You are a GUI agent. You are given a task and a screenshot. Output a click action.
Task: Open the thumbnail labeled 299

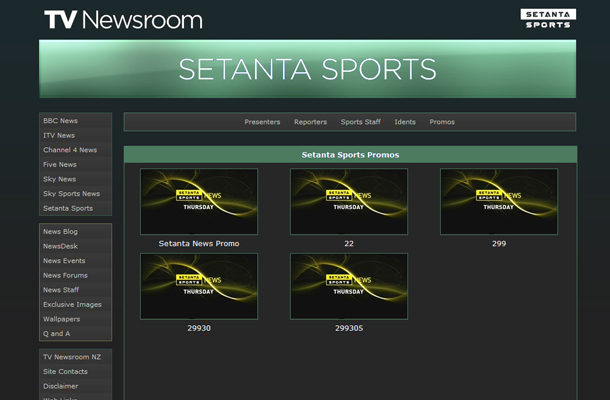coord(499,202)
